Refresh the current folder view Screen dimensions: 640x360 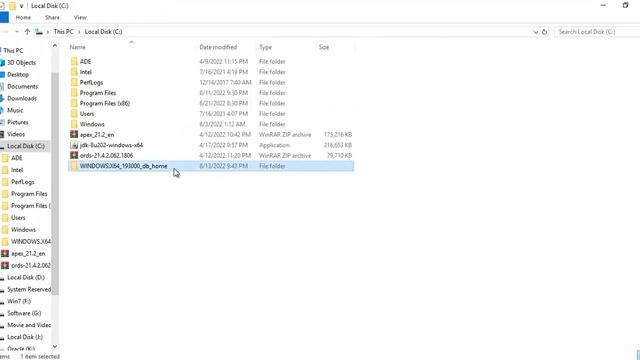click(544, 32)
